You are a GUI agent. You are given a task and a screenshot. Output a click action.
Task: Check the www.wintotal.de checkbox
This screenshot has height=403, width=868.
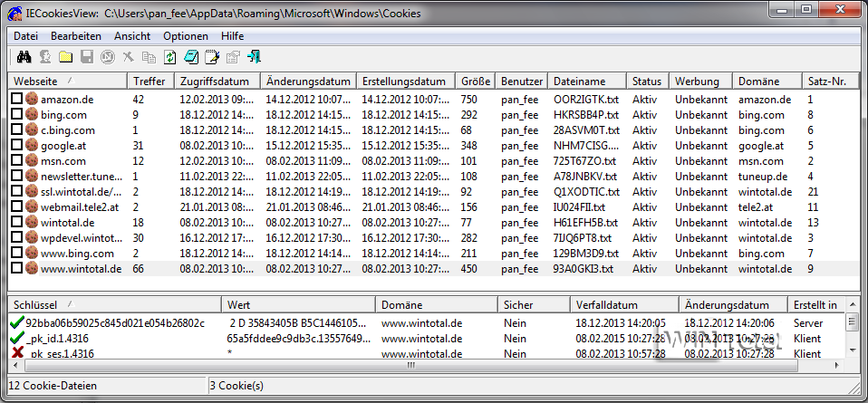click(16, 268)
